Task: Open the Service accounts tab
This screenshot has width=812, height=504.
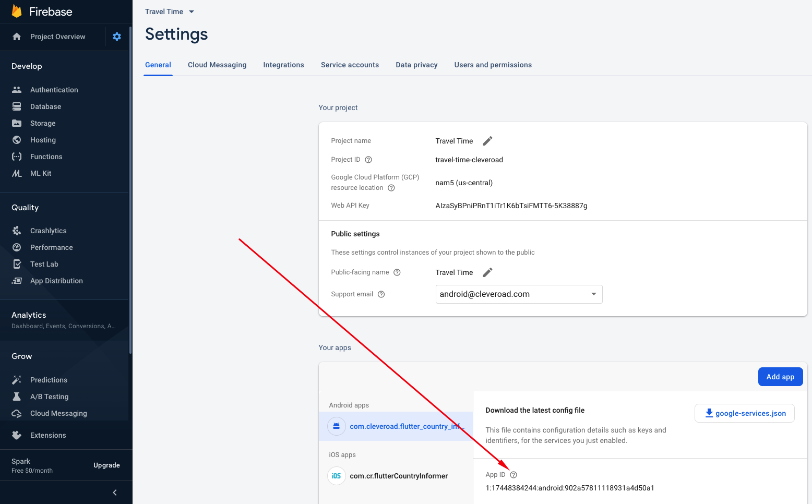Action: tap(350, 65)
